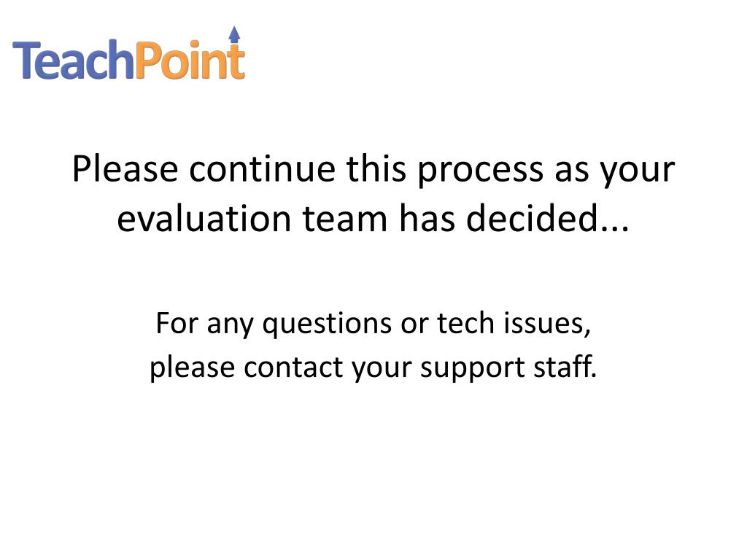Image resolution: width=747 pixels, height=560 pixels.
Task: Click the text "please contact your support staff."
Action: (373, 367)
